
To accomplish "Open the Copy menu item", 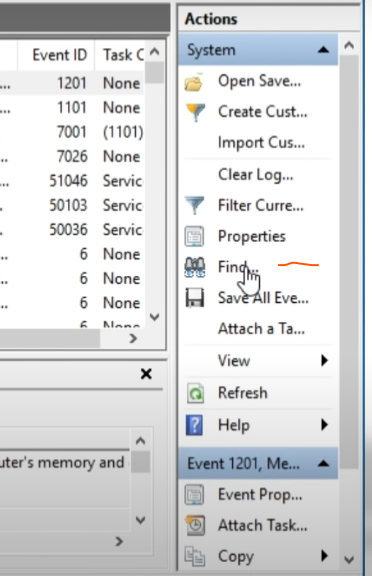I will (236, 557).
